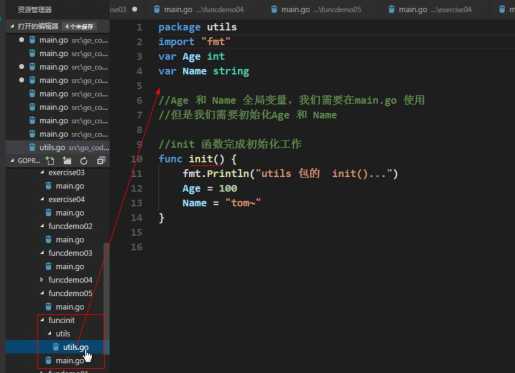Viewport: 515px width, 373px height.
Task: Expand the funcdemo04 folder
Action: [42, 280]
